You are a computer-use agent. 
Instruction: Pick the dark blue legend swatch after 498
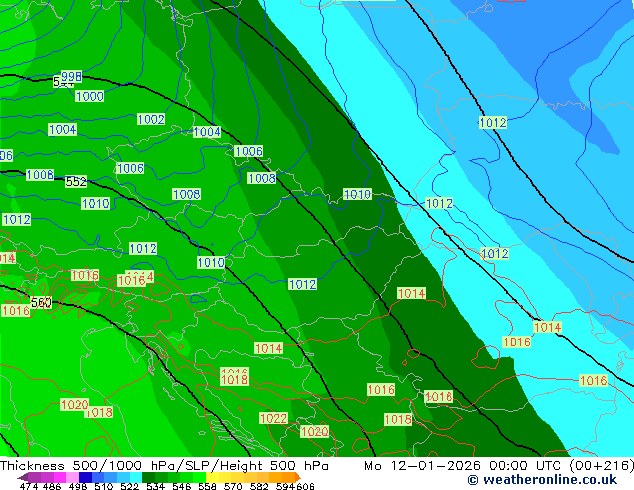pos(85,477)
